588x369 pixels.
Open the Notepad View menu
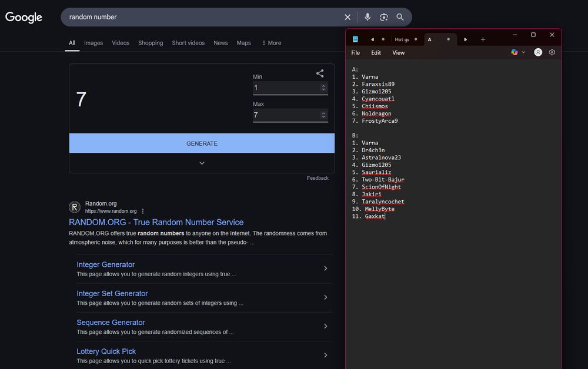tap(398, 53)
